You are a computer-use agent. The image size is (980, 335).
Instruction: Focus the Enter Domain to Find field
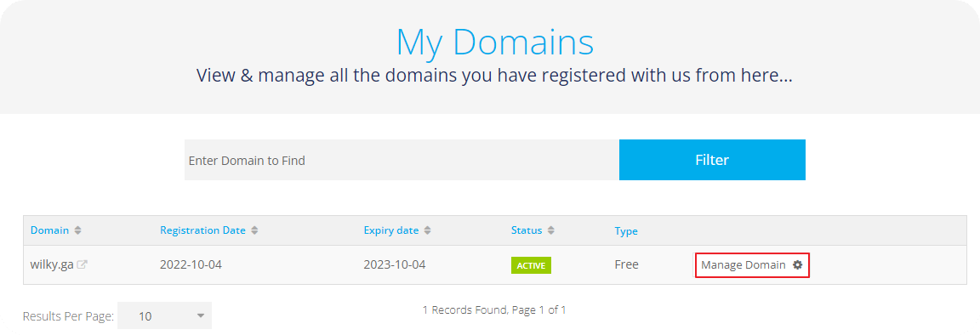[x=402, y=160]
